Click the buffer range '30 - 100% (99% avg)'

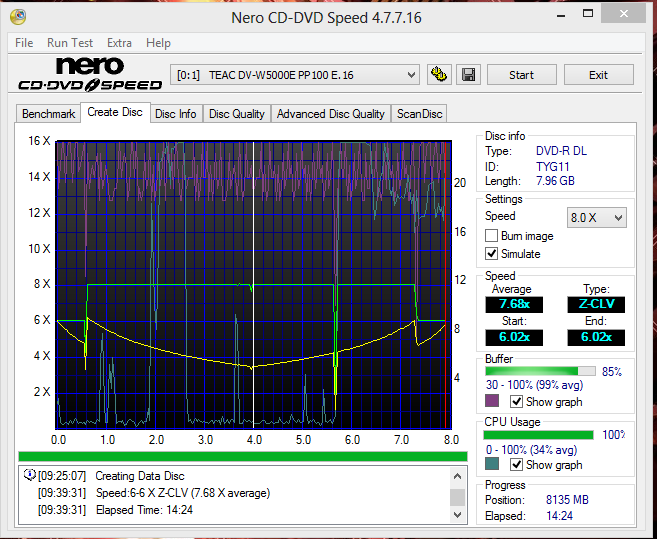[534, 385]
